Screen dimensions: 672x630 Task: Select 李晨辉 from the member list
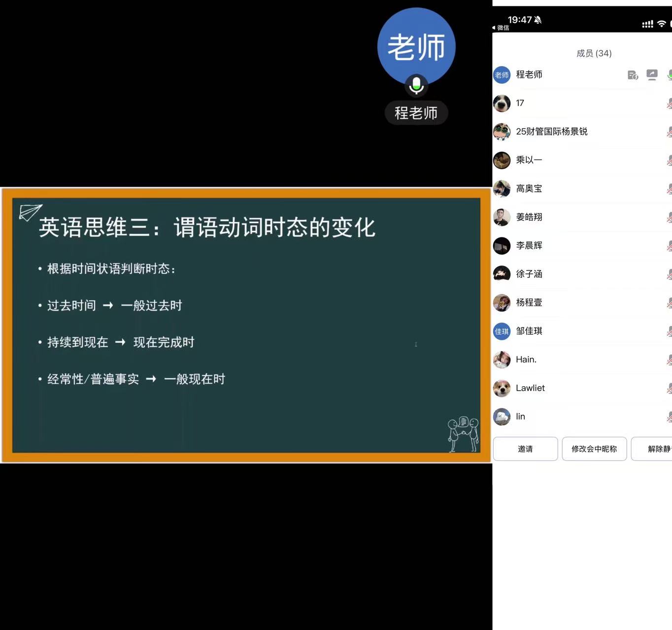tap(528, 245)
